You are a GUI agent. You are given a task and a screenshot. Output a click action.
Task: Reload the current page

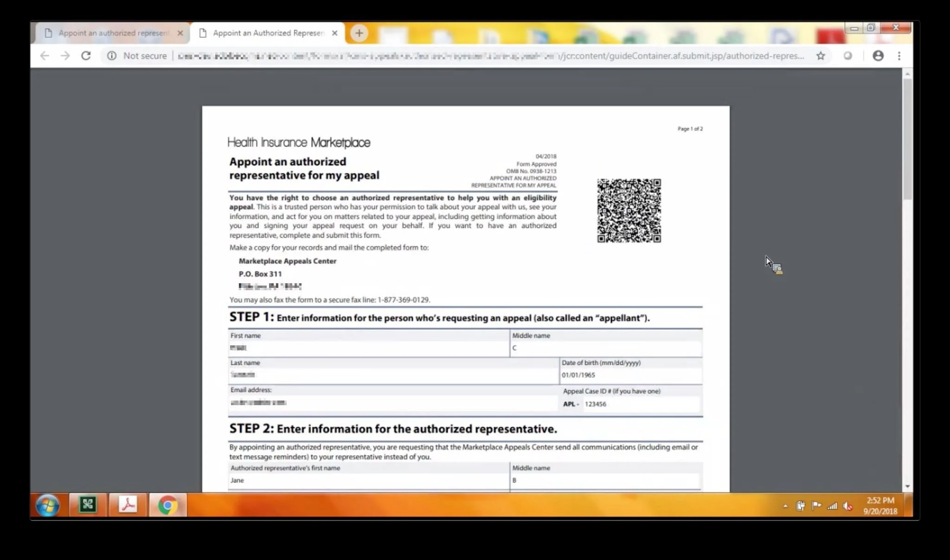pos(86,56)
